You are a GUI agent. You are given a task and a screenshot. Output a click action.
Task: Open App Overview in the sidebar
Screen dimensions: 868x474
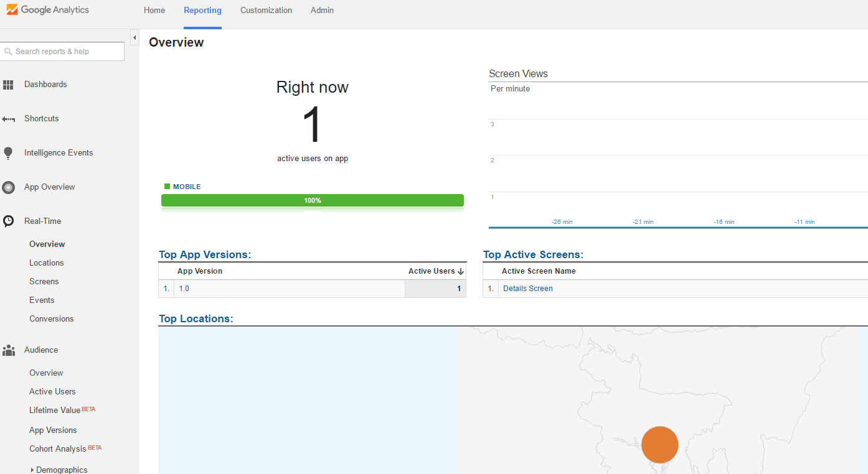(x=50, y=187)
